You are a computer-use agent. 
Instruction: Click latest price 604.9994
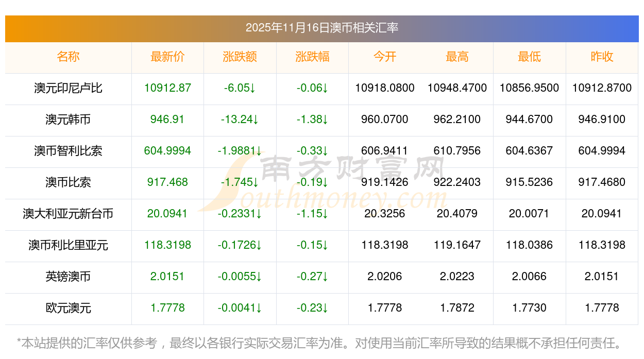point(167,151)
